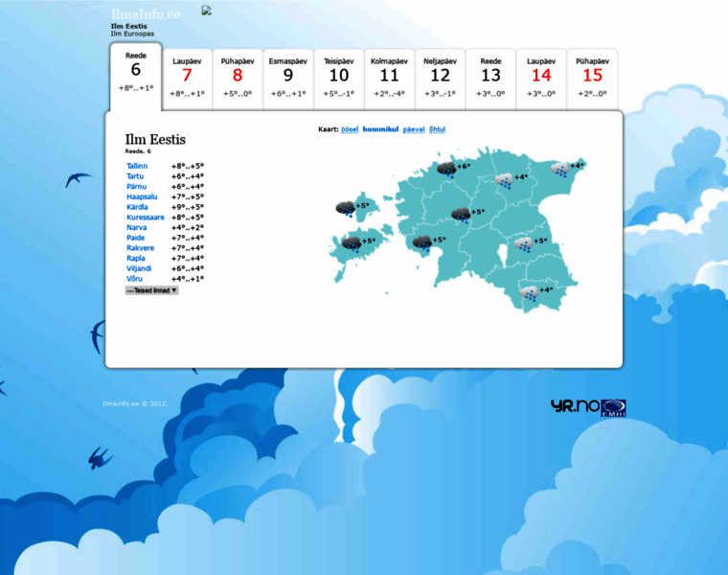Image resolution: width=728 pixels, height=575 pixels.
Task: Click the EMHI logo
Action: point(613,407)
